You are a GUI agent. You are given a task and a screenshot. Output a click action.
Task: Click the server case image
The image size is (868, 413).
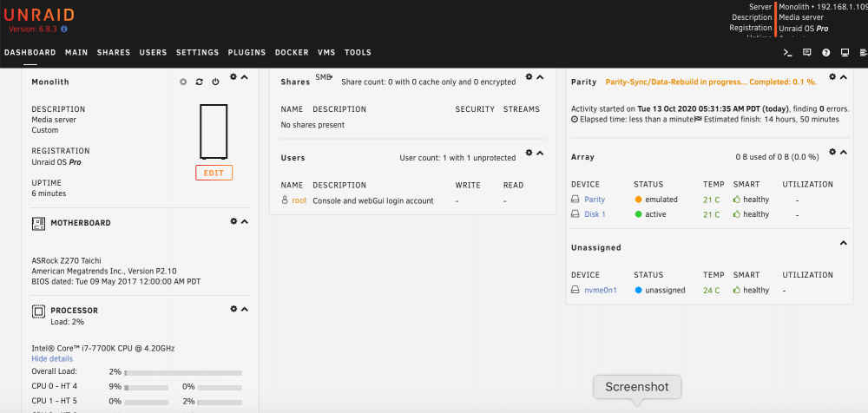click(x=214, y=131)
